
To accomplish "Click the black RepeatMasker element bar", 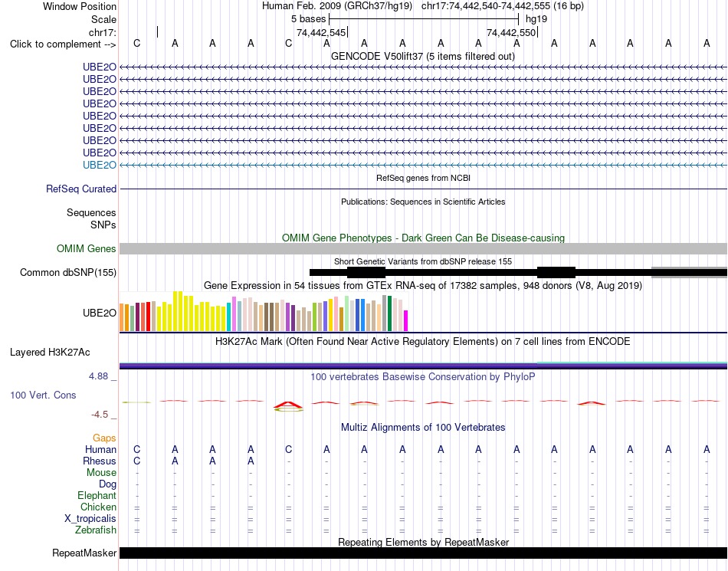I will 423,553.
